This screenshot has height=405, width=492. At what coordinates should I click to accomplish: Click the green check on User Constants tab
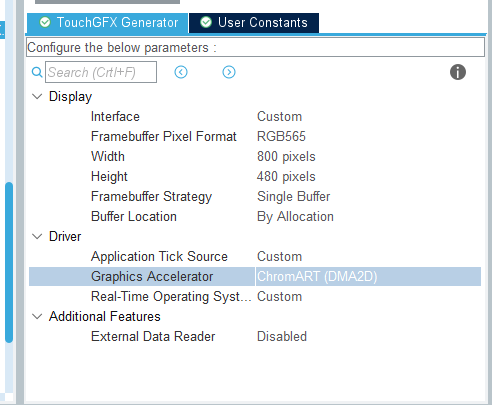(x=206, y=22)
